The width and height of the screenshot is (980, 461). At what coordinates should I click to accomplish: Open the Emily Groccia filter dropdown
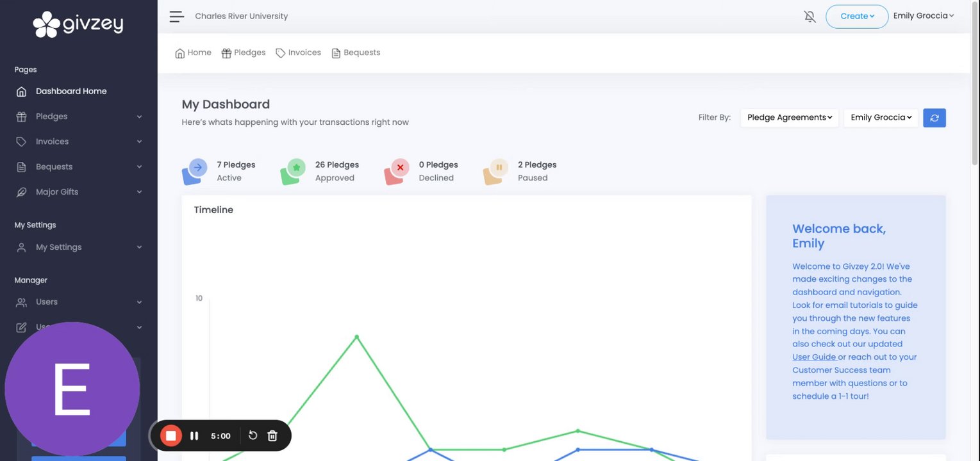tap(881, 118)
